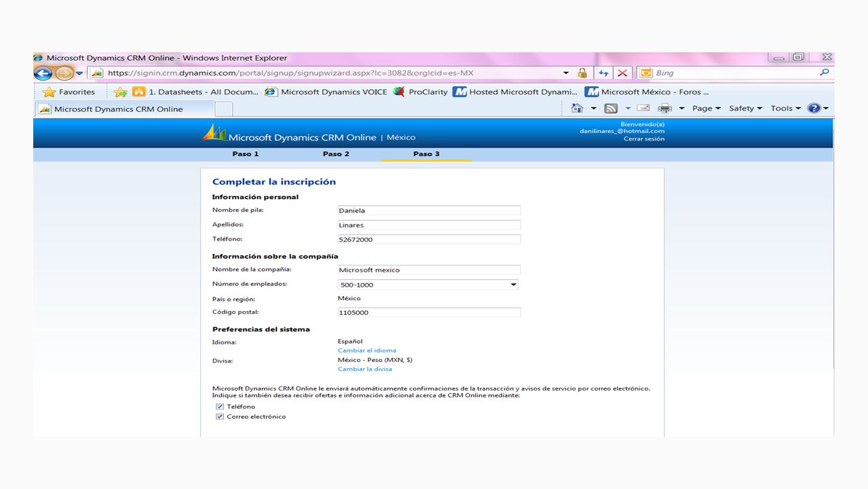Open the recent pages dropdown beside Forward
The image size is (868, 489).
tap(79, 73)
